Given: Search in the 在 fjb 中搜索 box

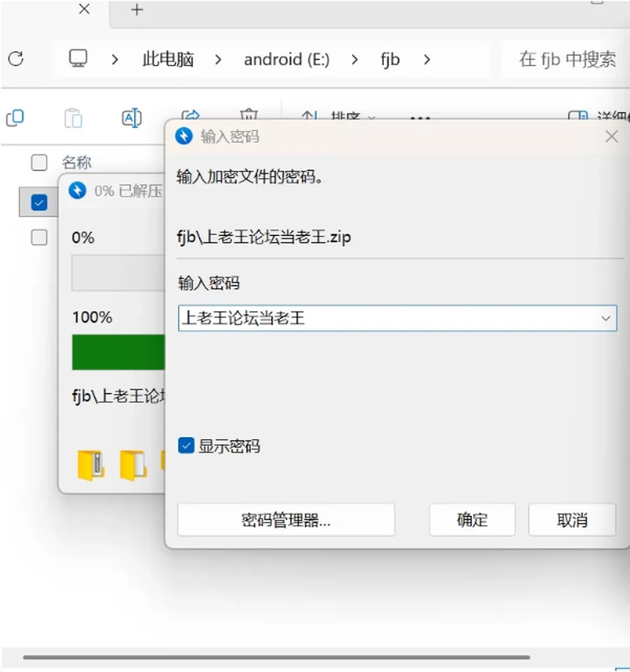Looking at the screenshot, I should [x=566, y=59].
